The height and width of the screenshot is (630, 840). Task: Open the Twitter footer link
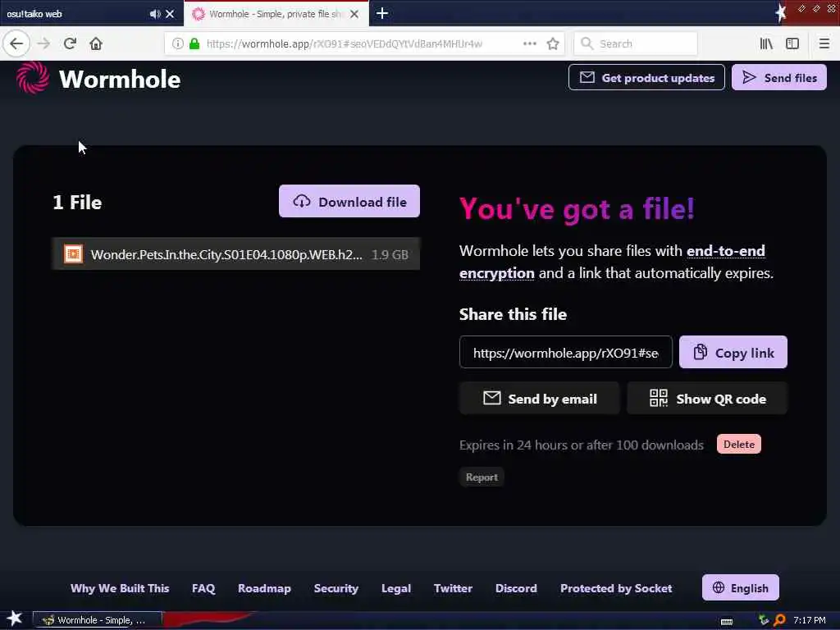point(453,588)
